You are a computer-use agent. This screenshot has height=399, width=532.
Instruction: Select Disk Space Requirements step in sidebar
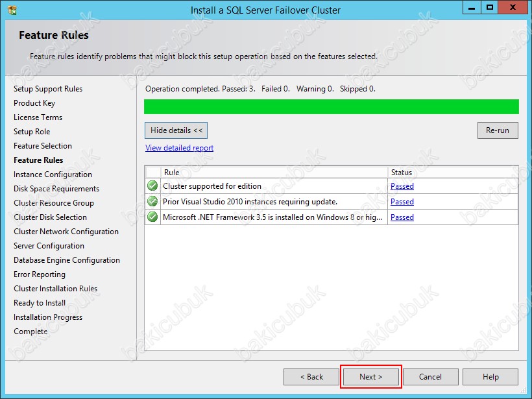(56, 189)
